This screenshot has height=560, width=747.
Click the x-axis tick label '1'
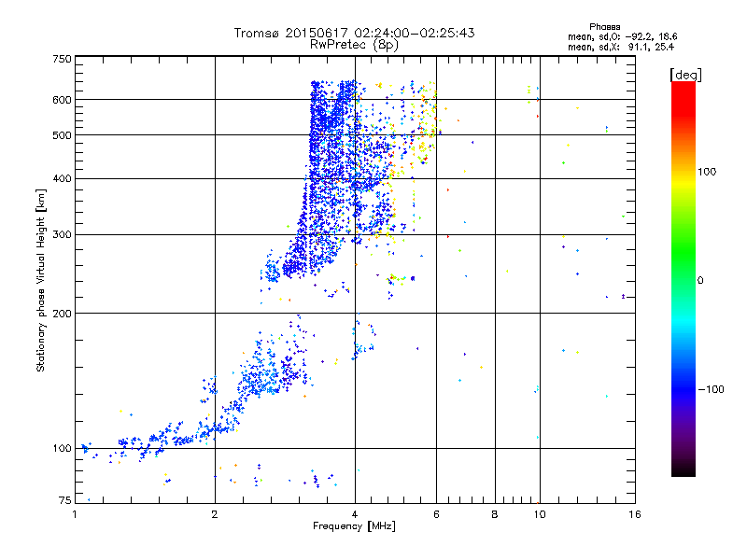click(75, 514)
